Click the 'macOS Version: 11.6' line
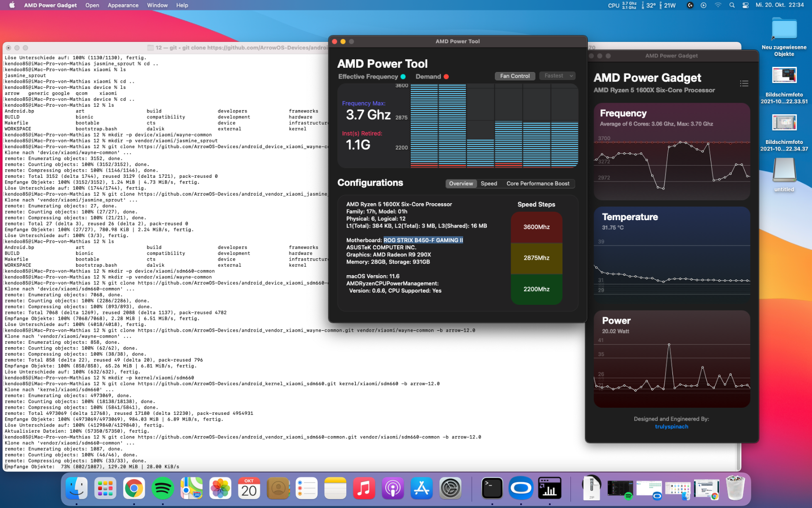This screenshot has height=508, width=812. point(373,276)
